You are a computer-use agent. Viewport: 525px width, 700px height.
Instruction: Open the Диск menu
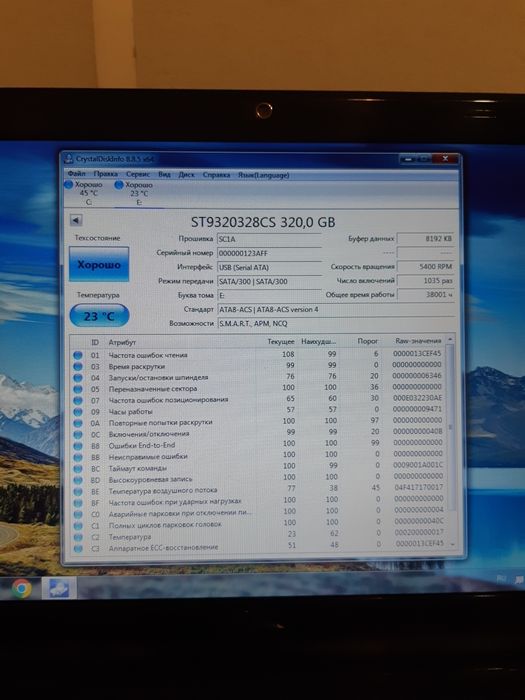click(187, 175)
